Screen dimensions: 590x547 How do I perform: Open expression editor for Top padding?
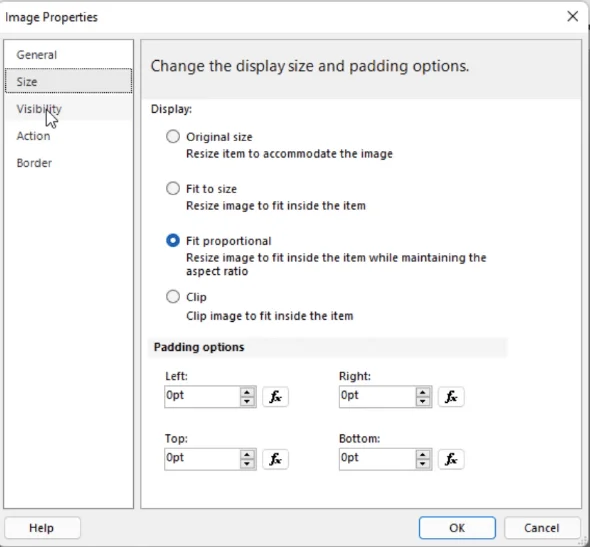[275, 459]
